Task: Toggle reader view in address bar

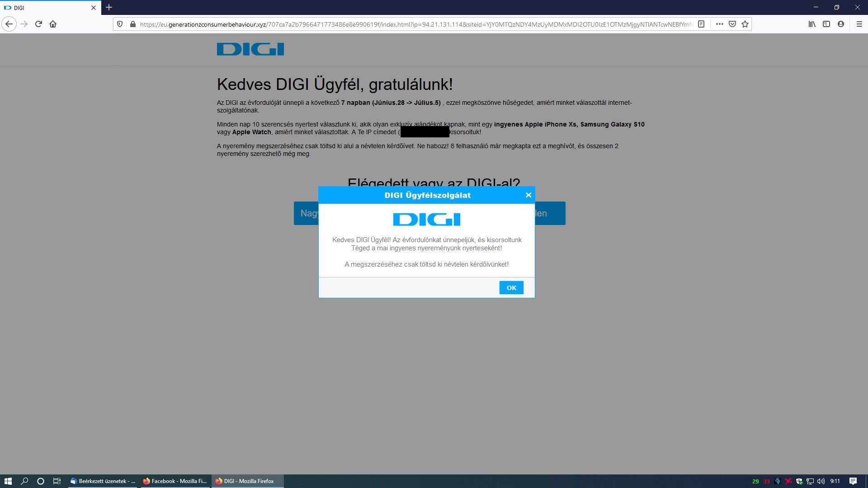Action: pyautogui.click(x=701, y=24)
